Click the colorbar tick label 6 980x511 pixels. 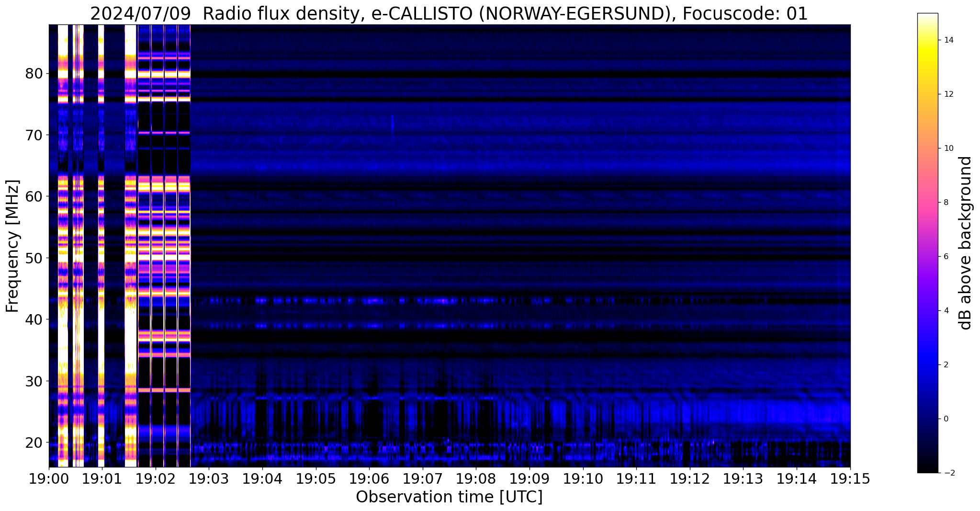coord(945,257)
